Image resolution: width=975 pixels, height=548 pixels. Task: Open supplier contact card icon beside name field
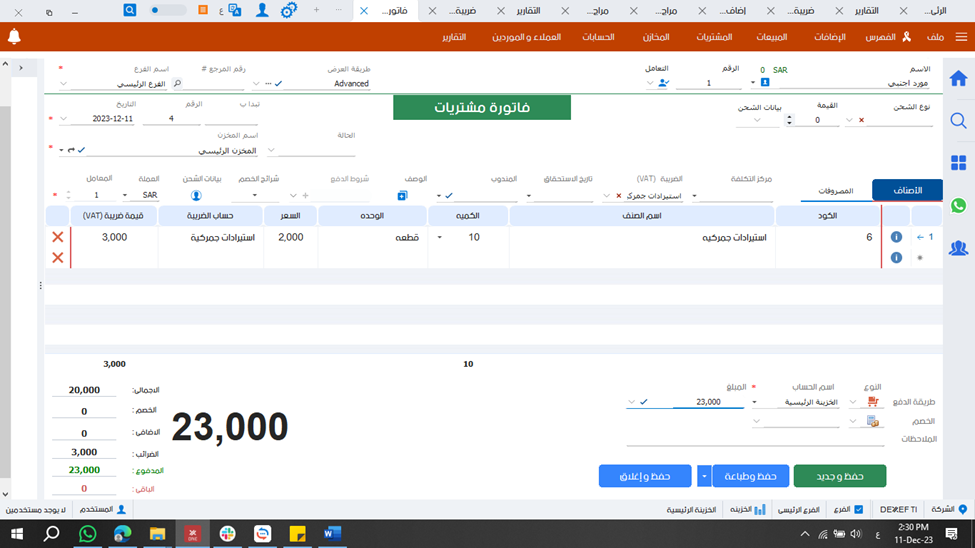click(x=765, y=83)
